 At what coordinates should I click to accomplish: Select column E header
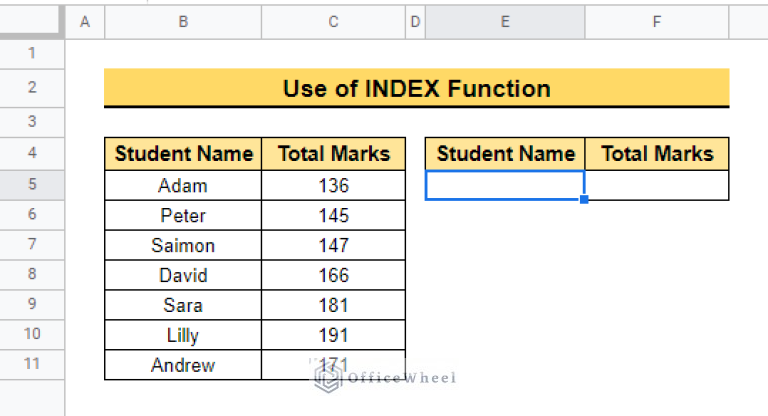(505, 22)
